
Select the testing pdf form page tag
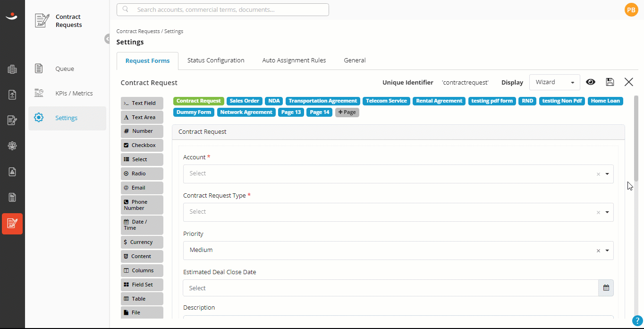coord(492,101)
